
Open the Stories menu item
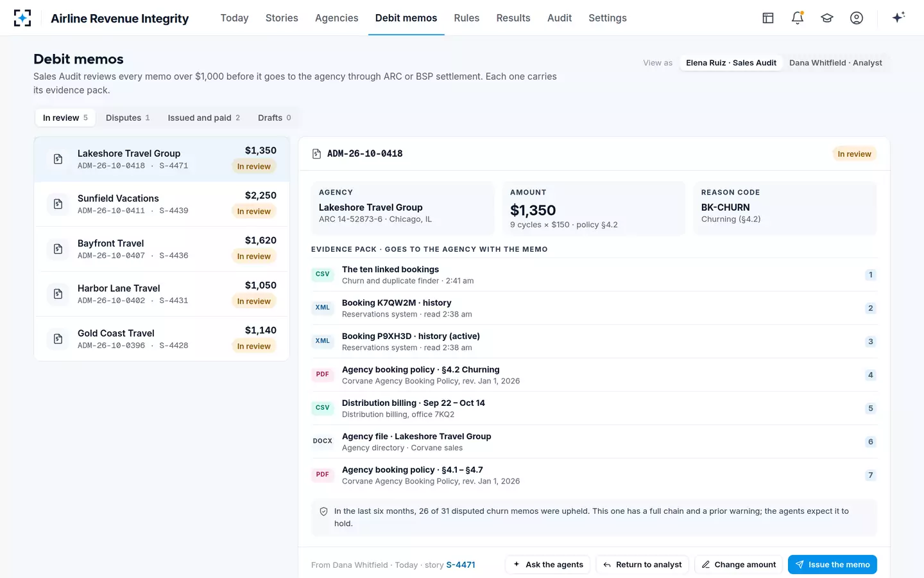282,18
